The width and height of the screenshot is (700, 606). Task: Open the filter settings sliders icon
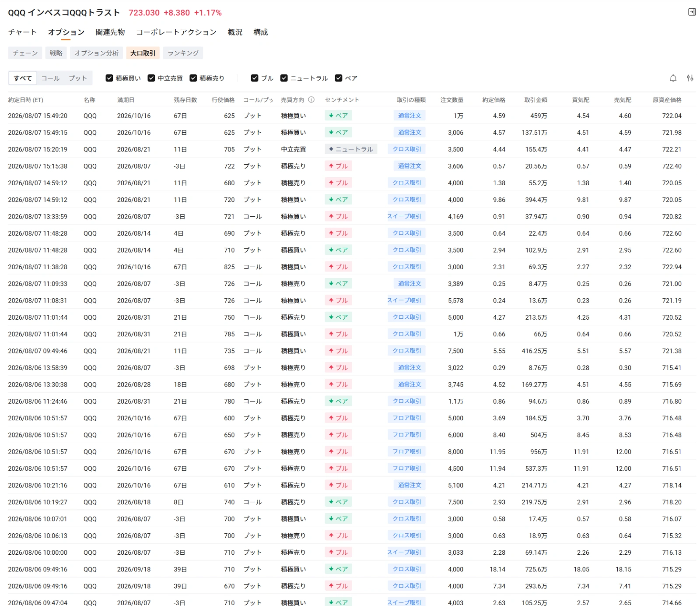click(x=690, y=78)
